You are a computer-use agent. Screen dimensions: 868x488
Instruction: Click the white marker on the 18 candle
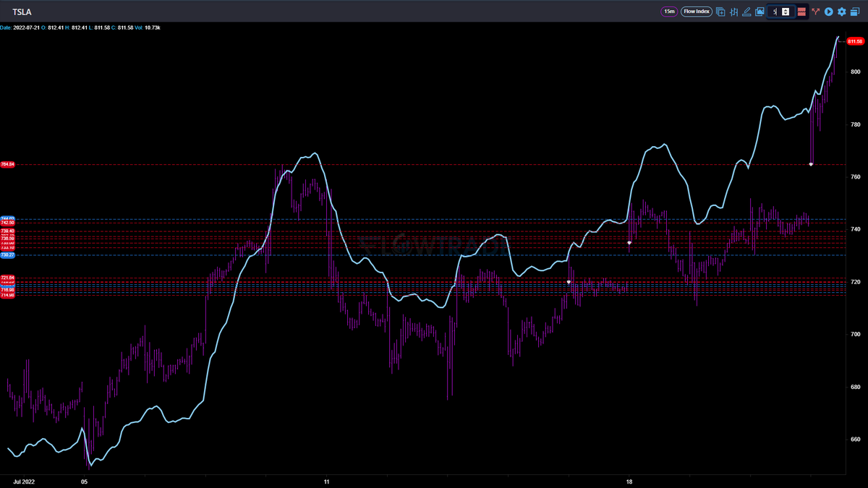(629, 243)
